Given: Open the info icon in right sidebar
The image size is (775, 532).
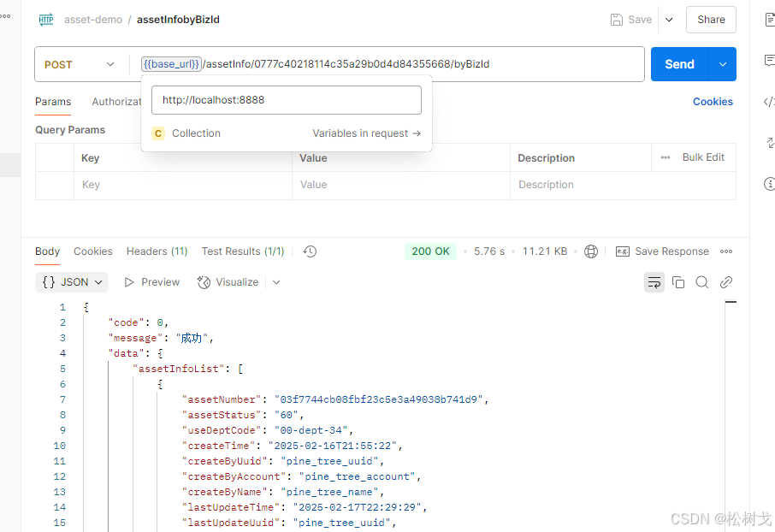Looking at the screenshot, I should [x=770, y=184].
